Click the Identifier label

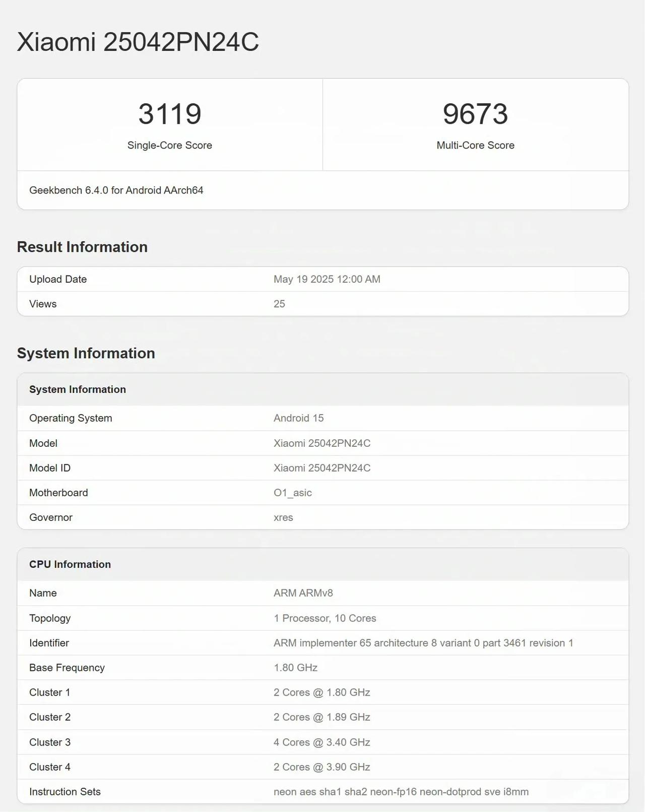coord(49,643)
